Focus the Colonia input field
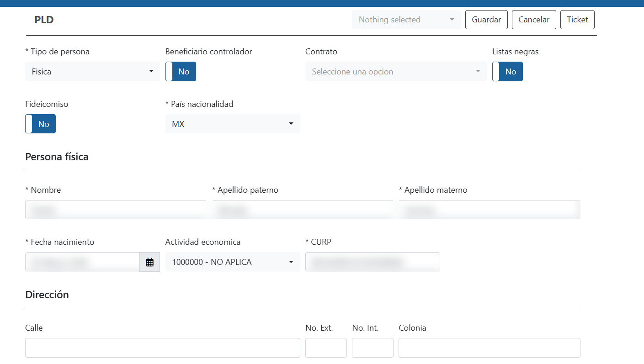644x364 pixels. coord(490,348)
